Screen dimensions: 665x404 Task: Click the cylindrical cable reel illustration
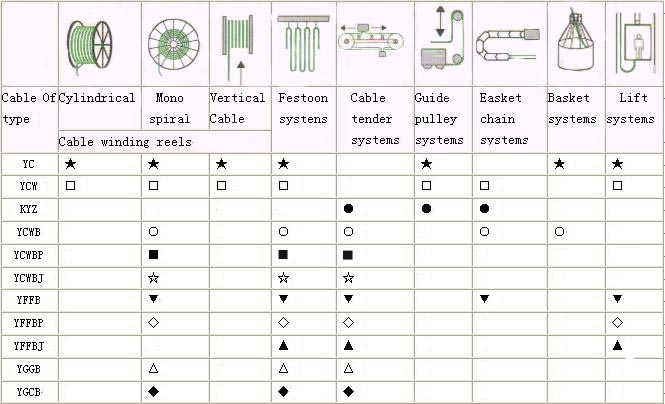89,45
